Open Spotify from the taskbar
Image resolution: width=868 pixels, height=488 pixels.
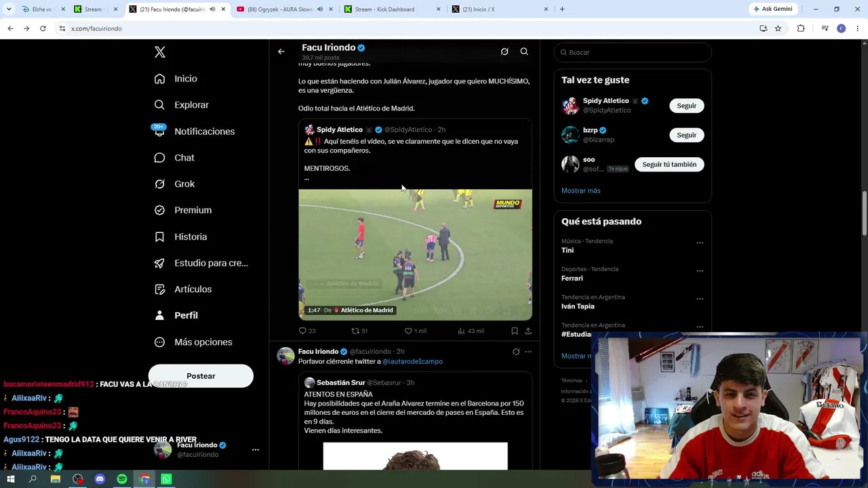pos(122,479)
